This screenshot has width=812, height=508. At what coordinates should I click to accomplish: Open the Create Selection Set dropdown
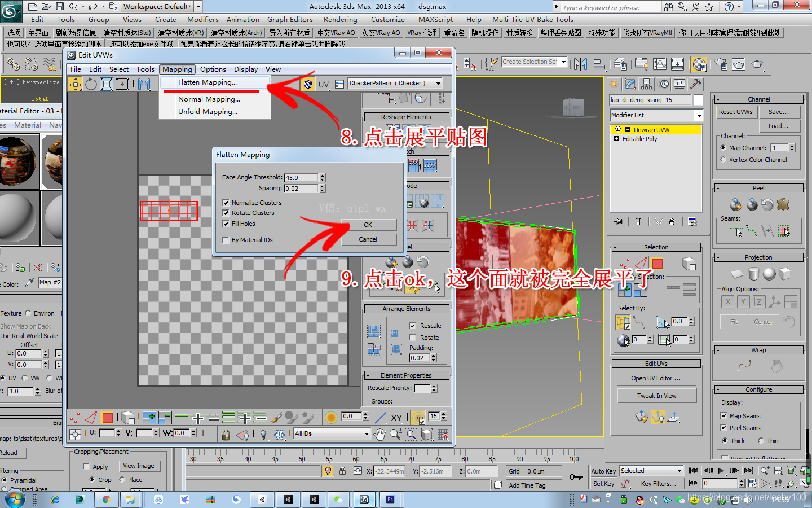[563, 62]
